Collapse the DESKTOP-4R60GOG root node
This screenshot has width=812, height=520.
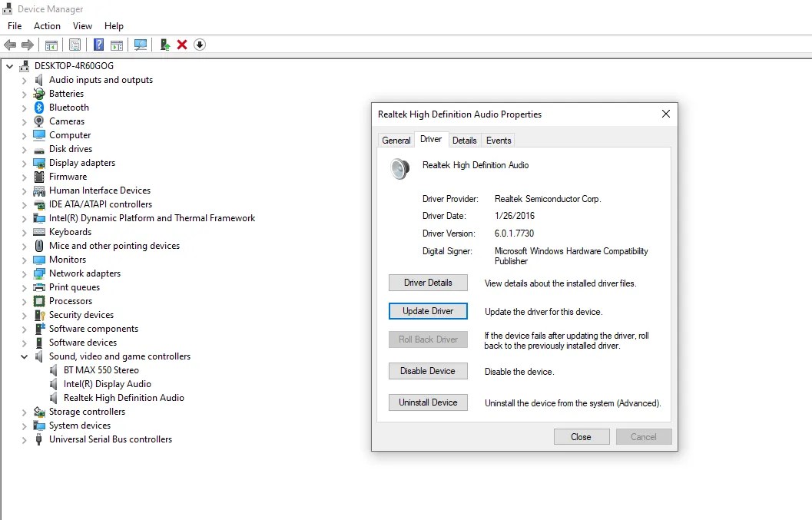coord(9,66)
